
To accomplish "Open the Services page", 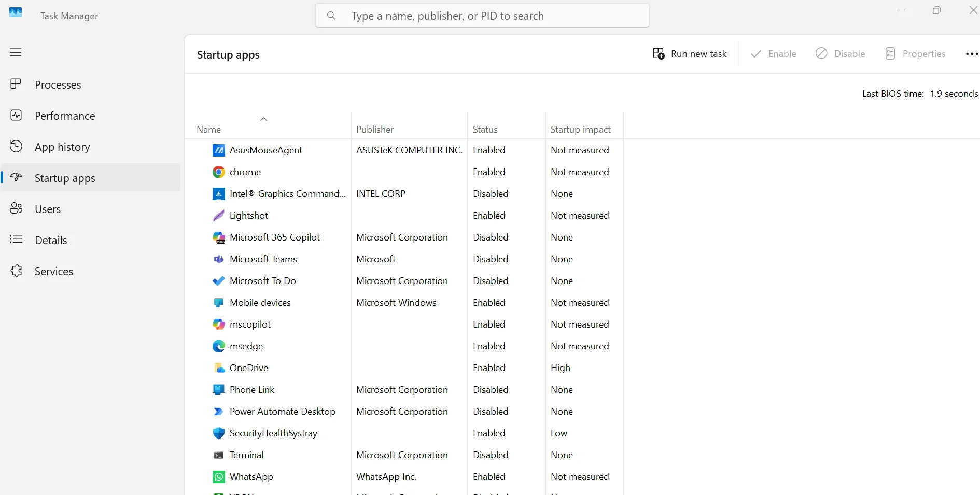I will 91,271.
